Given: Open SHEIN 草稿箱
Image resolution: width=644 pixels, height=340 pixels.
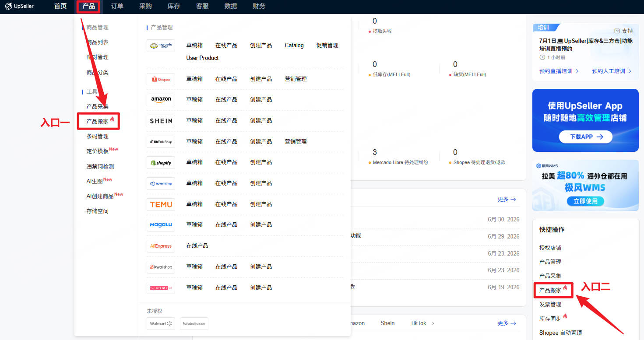Looking at the screenshot, I should [x=194, y=120].
